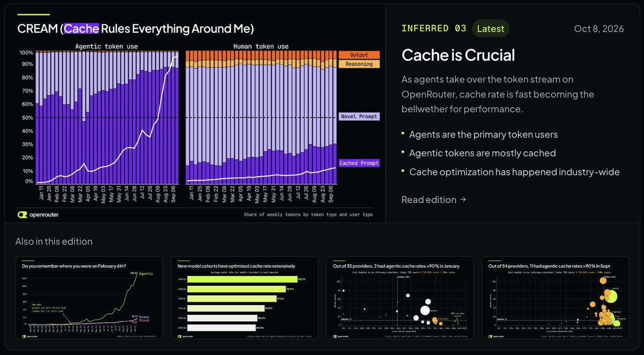Click the orange Output legend label
The height and width of the screenshot is (355, 644).
pyautogui.click(x=359, y=55)
